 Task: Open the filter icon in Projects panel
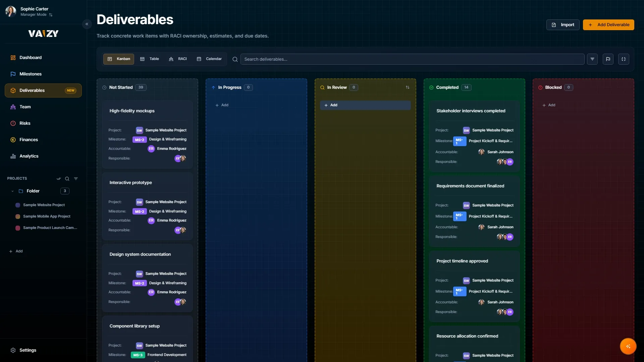[x=76, y=179]
